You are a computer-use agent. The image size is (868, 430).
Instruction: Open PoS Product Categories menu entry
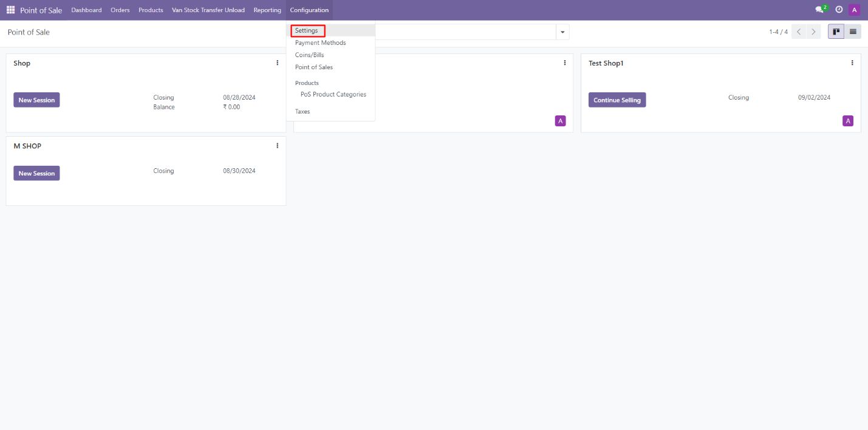pos(333,94)
